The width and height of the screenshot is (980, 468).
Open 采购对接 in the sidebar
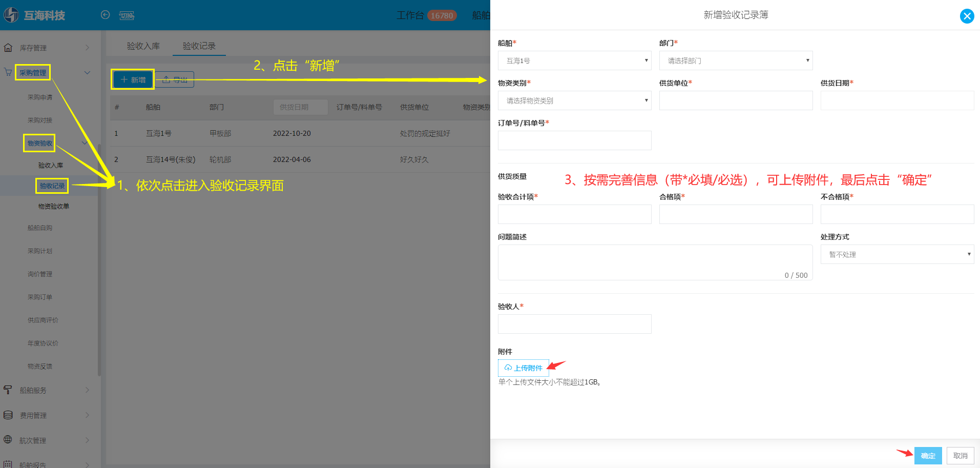(x=40, y=120)
